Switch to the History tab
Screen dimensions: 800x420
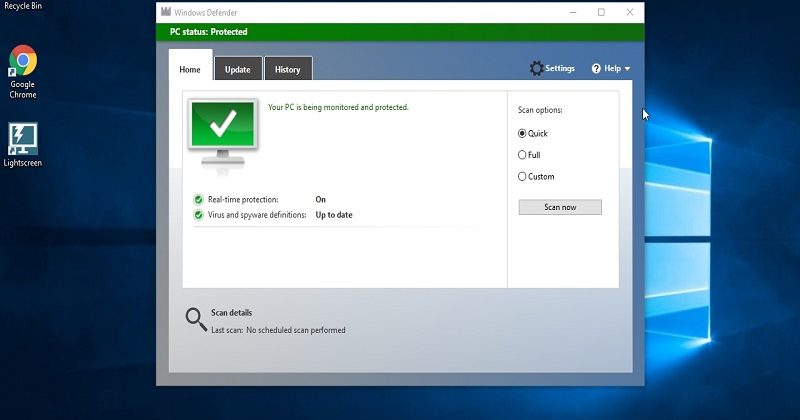(x=288, y=69)
